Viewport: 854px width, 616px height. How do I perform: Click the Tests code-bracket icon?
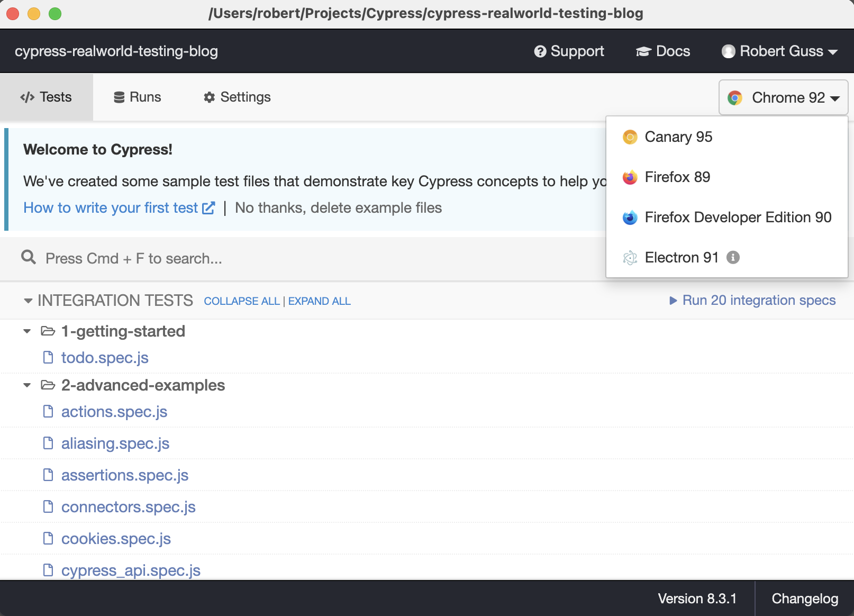(x=28, y=97)
